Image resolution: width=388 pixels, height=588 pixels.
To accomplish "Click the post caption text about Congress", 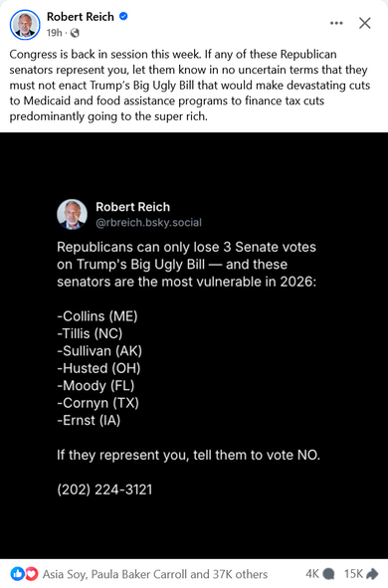I will (190, 86).
